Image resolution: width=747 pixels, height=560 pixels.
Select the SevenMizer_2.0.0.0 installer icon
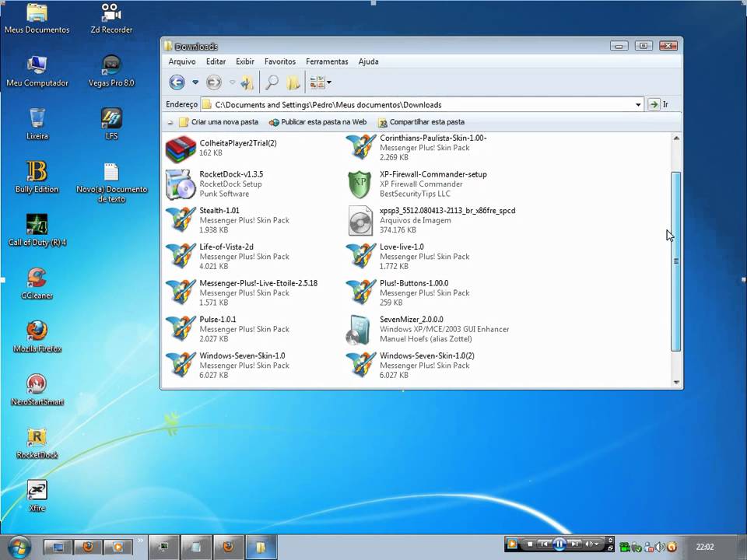[359, 329]
